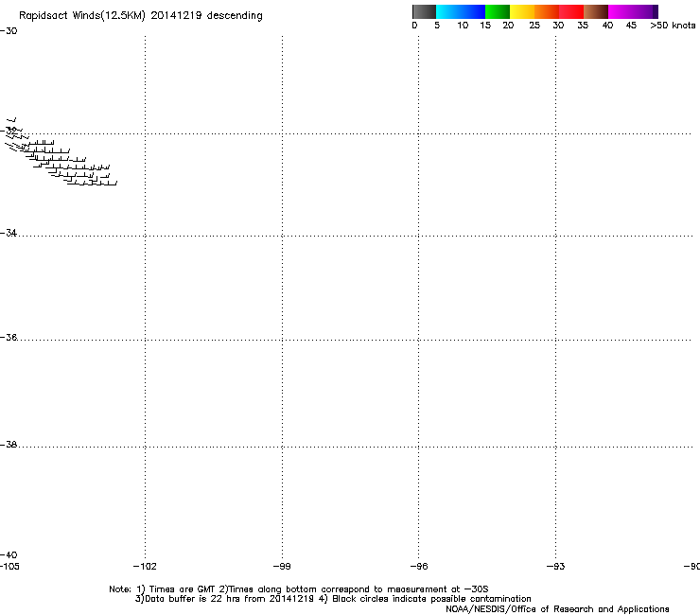Click the yellow 20-25 knots color segment
Image resolution: width=700 pixels, height=615 pixels.
click(x=522, y=11)
